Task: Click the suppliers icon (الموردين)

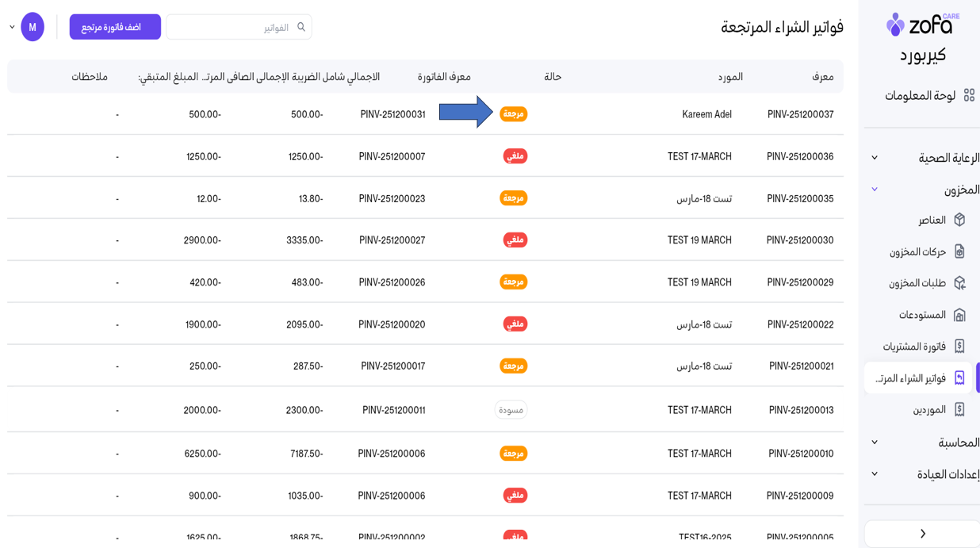Action: point(959,410)
